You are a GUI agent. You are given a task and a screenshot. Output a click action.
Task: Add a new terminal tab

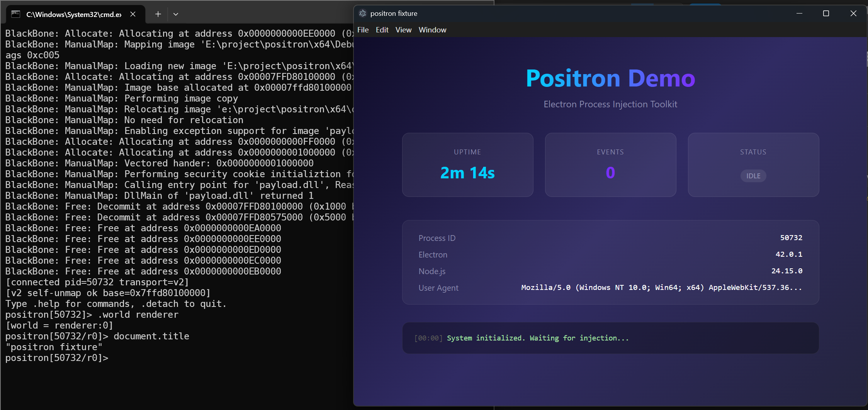tap(158, 14)
